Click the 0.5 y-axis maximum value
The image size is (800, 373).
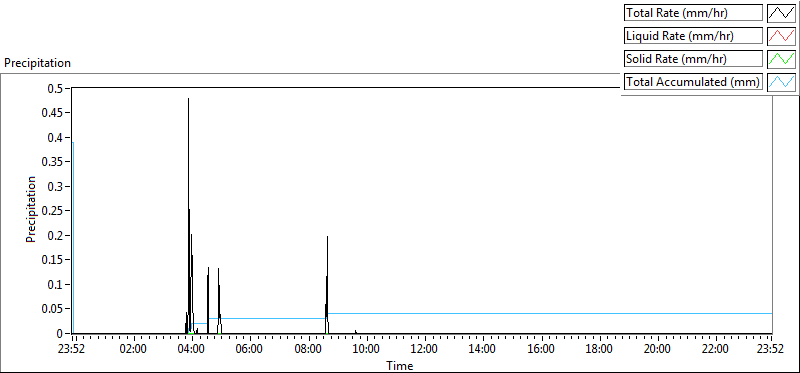click(x=56, y=89)
